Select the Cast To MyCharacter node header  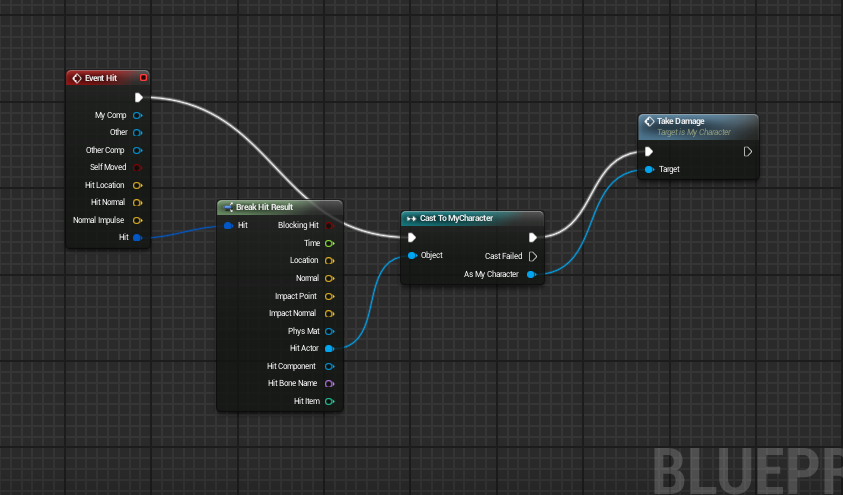click(472, 218)
